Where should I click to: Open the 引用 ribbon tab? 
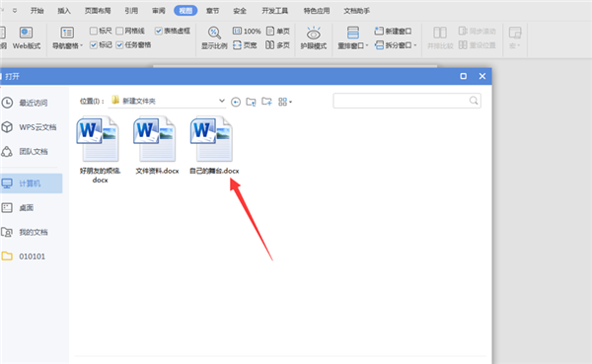pos(131,11)
